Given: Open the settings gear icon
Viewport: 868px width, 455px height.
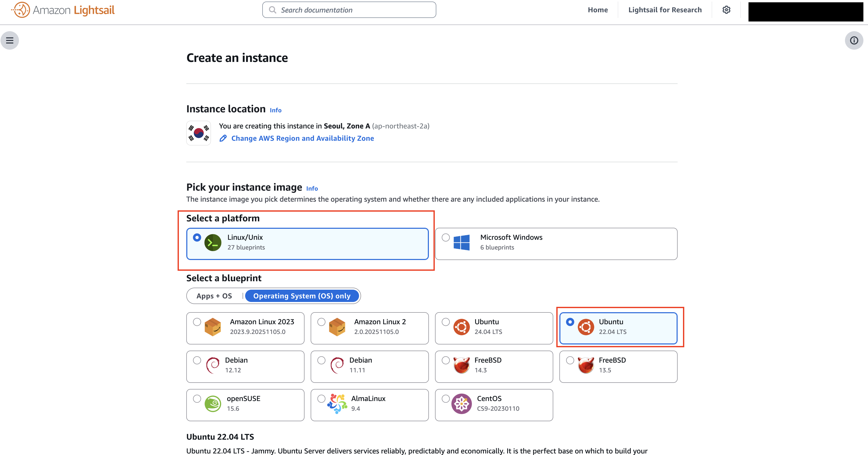Looking at the screenshot, I should (726, 10).
